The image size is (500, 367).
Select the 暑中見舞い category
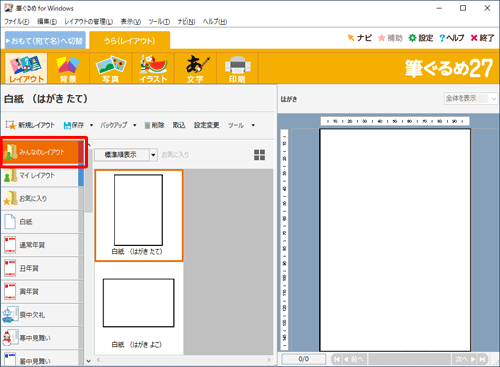pos(42,359)
